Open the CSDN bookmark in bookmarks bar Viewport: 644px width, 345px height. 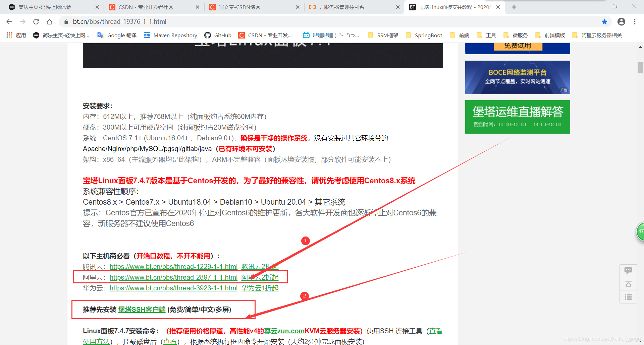[265, 35]
